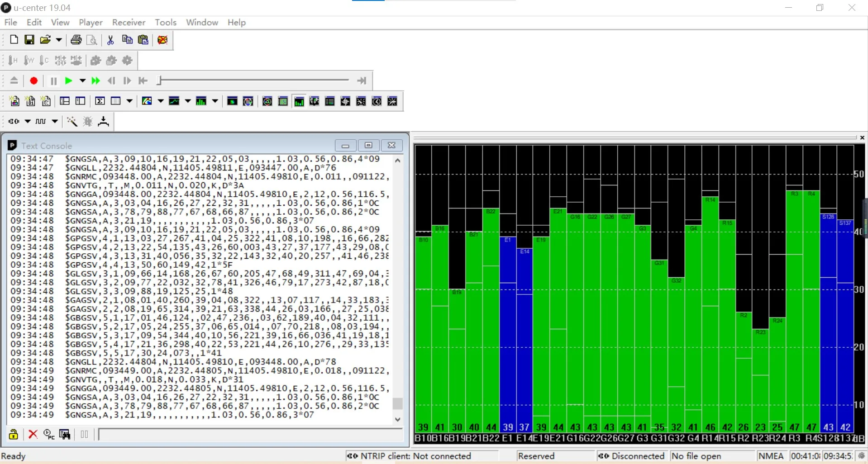Toggle the console lock icon

(x=14, y=435)
